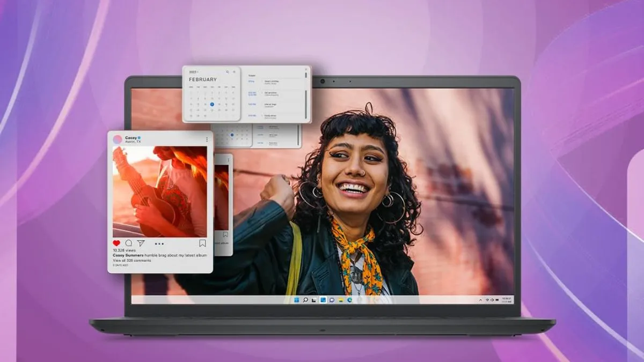Bookmark Casey's post with save icon
This screenshot has height=362, width=644.
pos(202,243)
